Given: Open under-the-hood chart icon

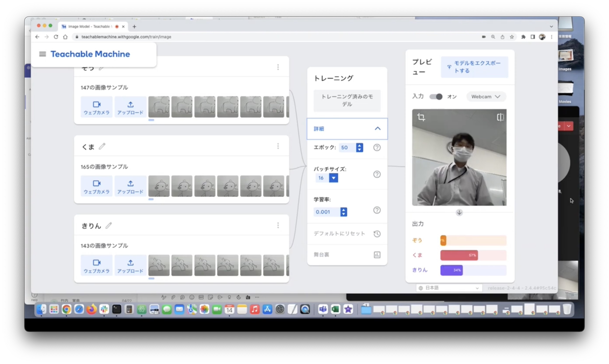Looking at the screenshot, I should pos(377,255).
